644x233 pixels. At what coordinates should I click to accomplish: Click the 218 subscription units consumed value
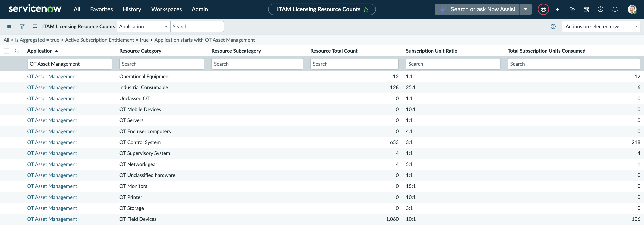coord(636,142)
